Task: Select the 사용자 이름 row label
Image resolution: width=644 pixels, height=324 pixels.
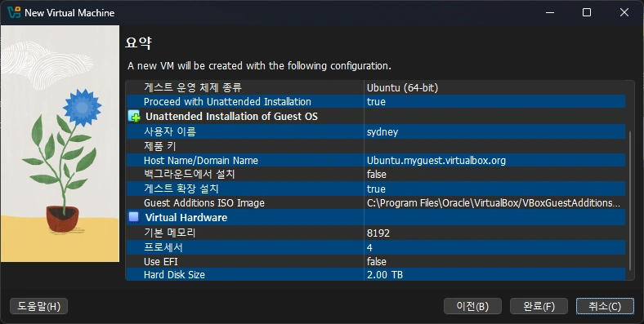Action: [x=170, y=131]
